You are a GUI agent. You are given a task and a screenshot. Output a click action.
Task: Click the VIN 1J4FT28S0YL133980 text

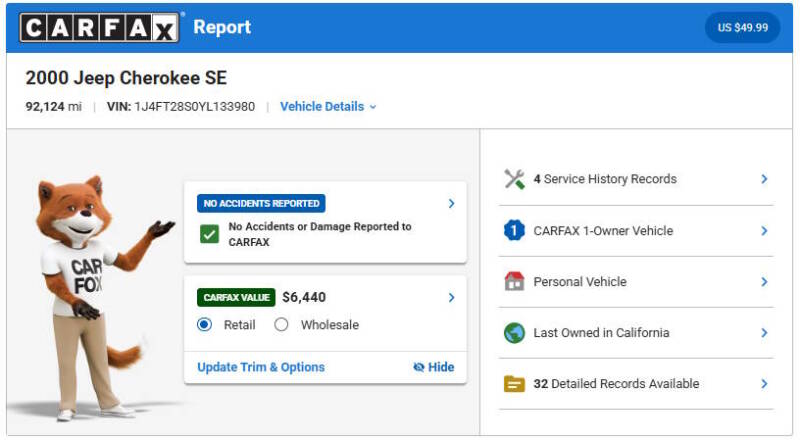[181, 107]
